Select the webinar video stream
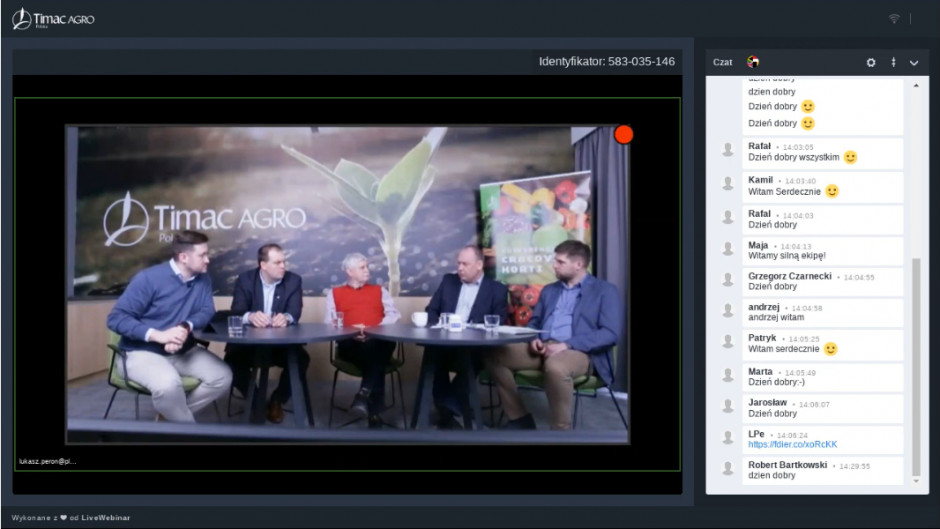This screenshot has height=529, width=940. tap(347, 284)
